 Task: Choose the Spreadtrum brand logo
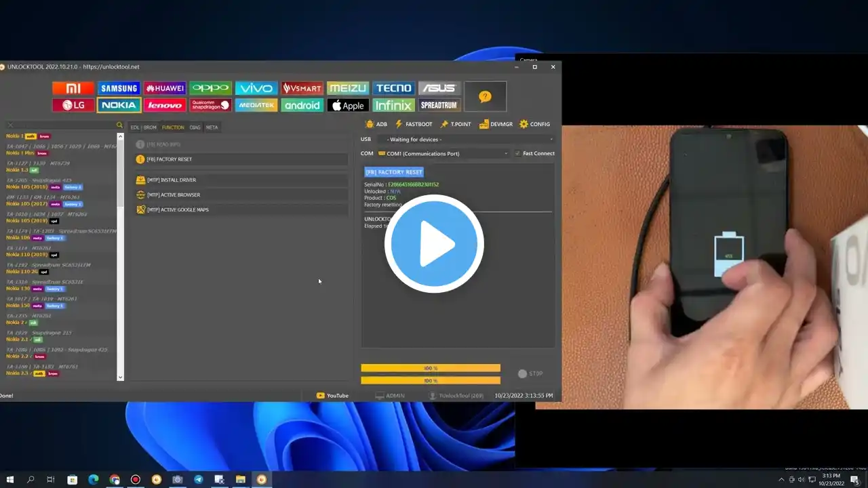439,105
